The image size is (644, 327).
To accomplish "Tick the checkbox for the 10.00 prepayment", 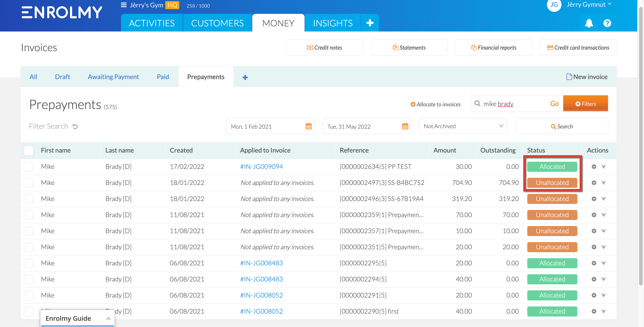I will pyautogui.click(x=28, y=231).
